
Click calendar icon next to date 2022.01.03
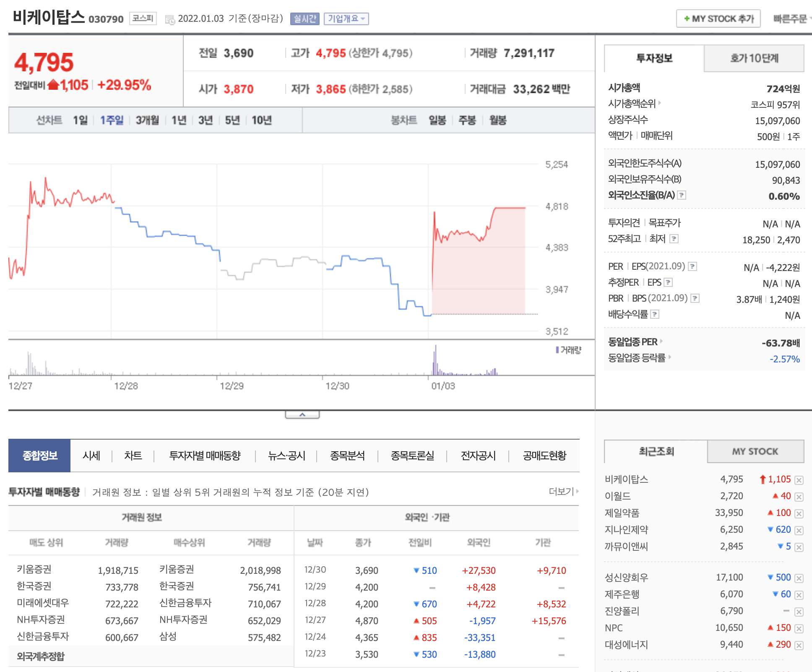170,19
